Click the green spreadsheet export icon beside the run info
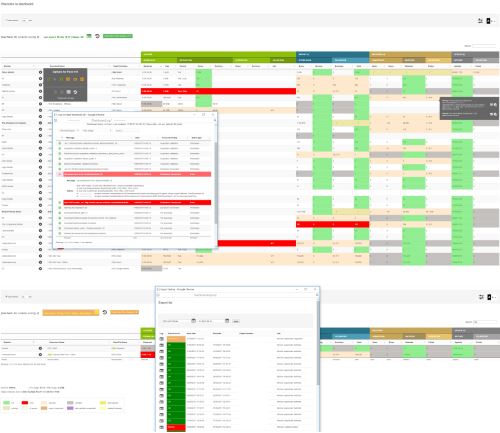Viewport: 500px width, 433px height. (x=89, y=36)
